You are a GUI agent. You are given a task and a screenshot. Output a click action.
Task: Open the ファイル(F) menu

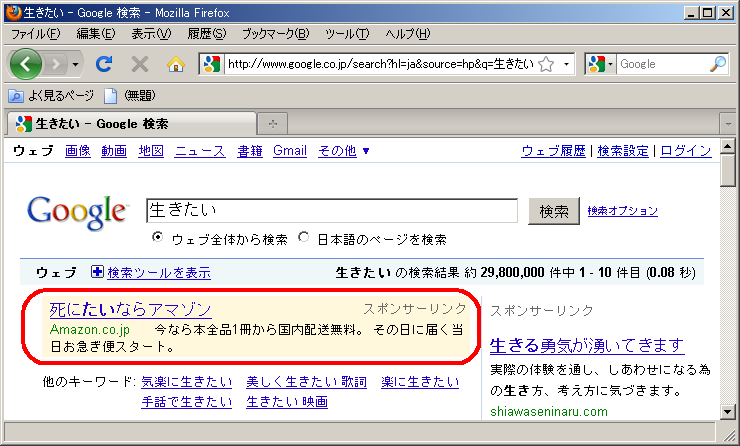pyautogui.click(x=36, y=34)
